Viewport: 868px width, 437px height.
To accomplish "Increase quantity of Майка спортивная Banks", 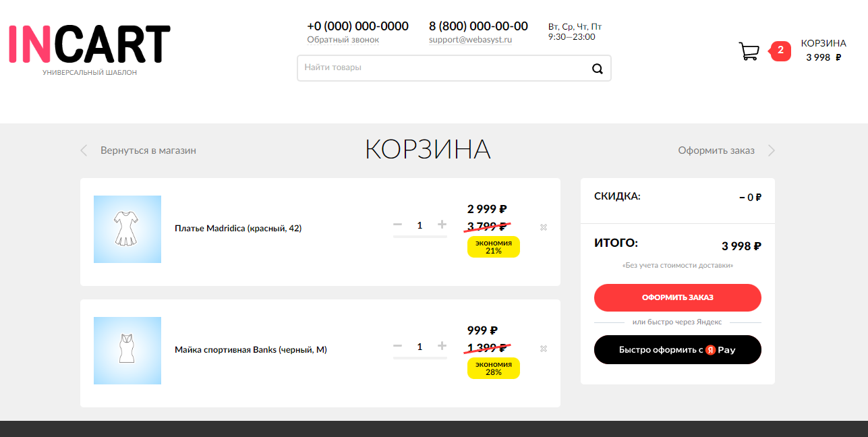I will tap(442, 346).
